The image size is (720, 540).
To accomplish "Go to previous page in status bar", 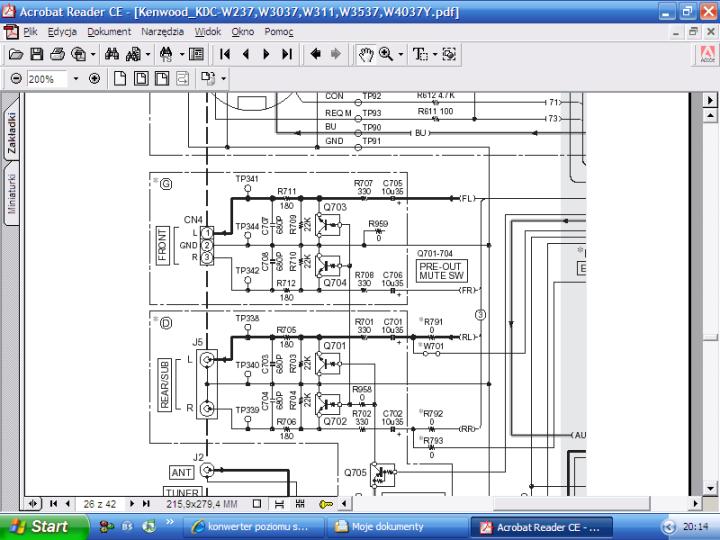I will click(68, 504).
